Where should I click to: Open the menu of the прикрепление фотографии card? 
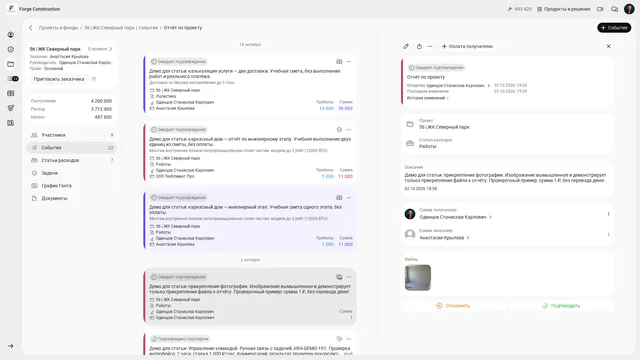tap(349, 277)
